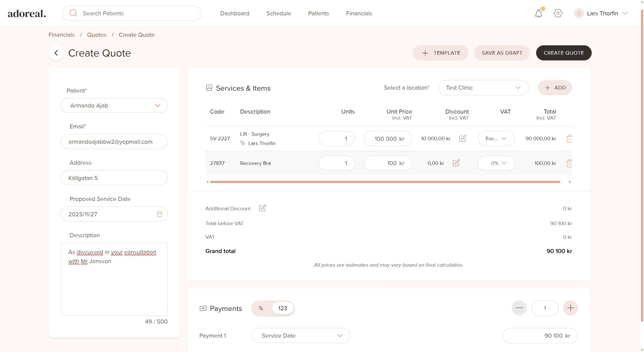Open settings gear icon
The height and width of the screenshot is (352, 644).
pos(558,13)
